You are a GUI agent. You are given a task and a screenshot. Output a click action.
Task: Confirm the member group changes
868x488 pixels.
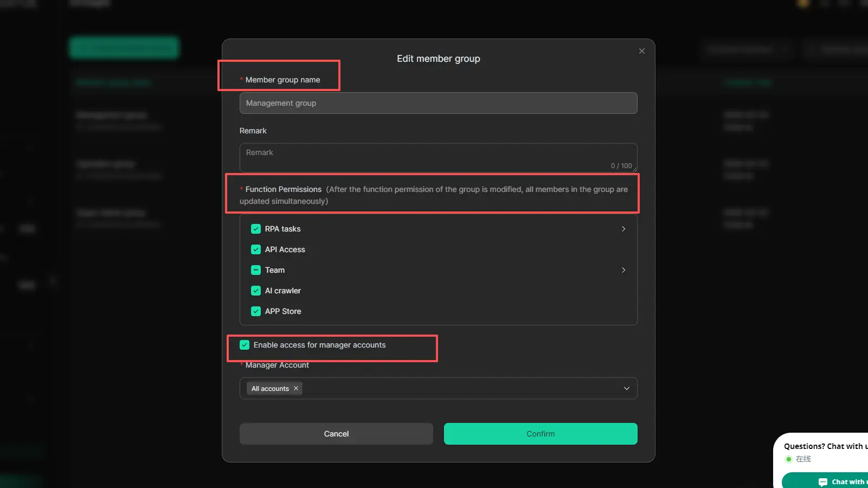tap(541, 434)
